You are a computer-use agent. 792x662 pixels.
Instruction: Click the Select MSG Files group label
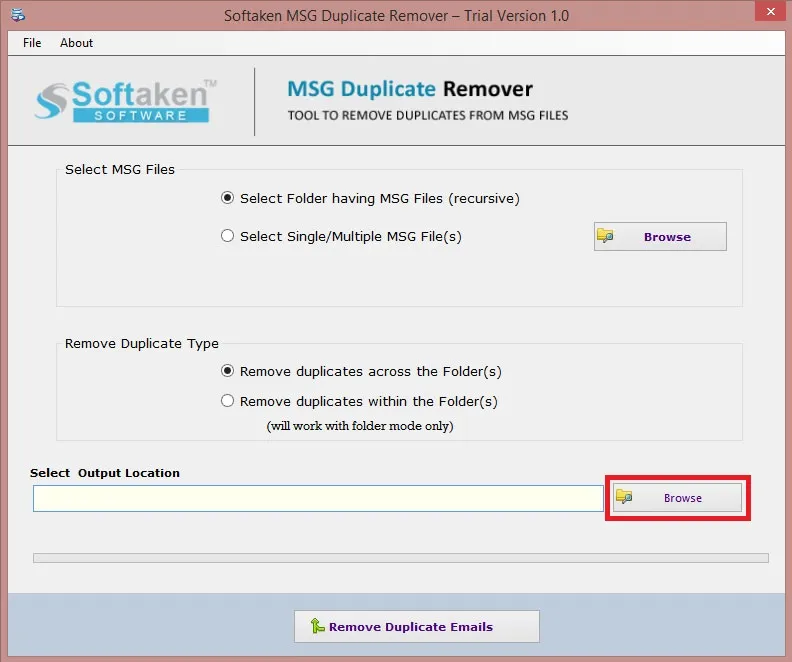(120, 169)
